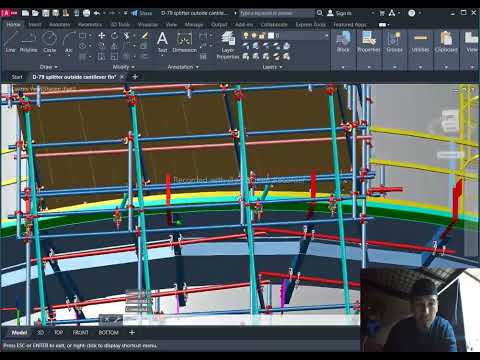Image resolution: width=480 pixels, height=360 pixels.
Task: Undo the last action
Action: point(97,13)
